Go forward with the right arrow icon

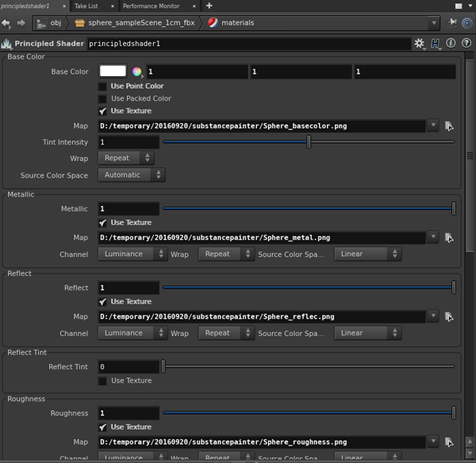point(21,23)
